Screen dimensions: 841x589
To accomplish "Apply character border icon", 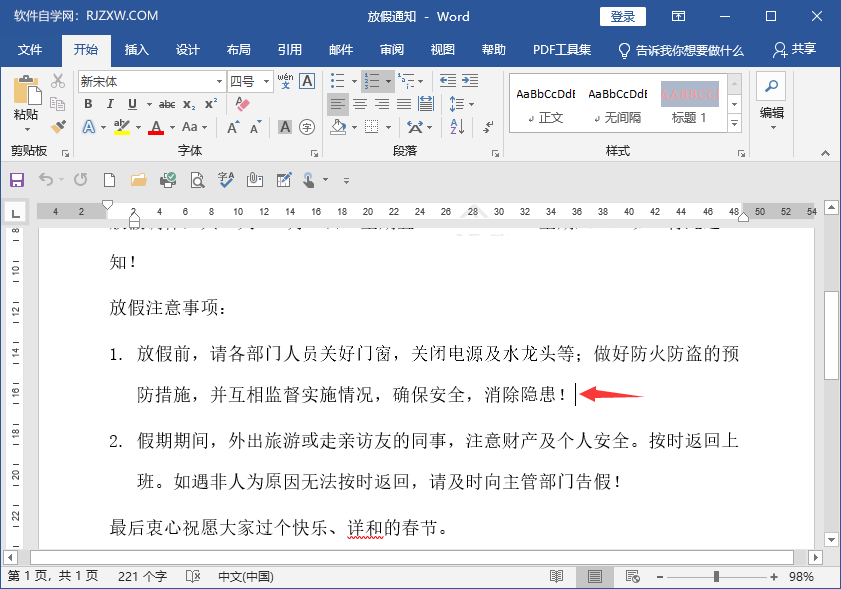I will tap(307, 81).
